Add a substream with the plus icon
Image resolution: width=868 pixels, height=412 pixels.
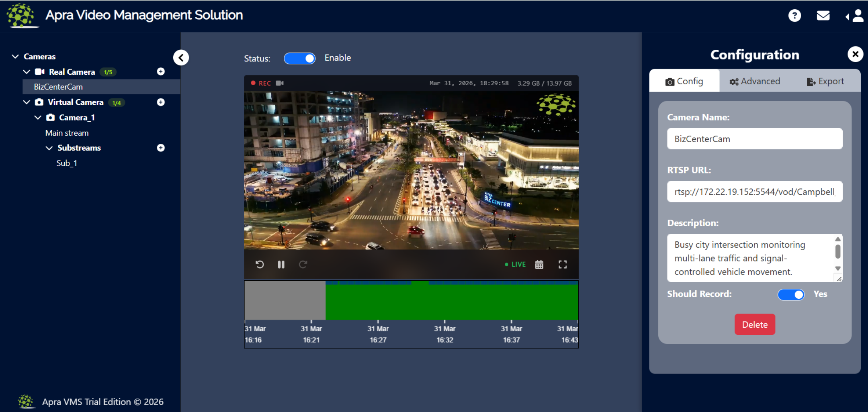(x=161, y=148)
